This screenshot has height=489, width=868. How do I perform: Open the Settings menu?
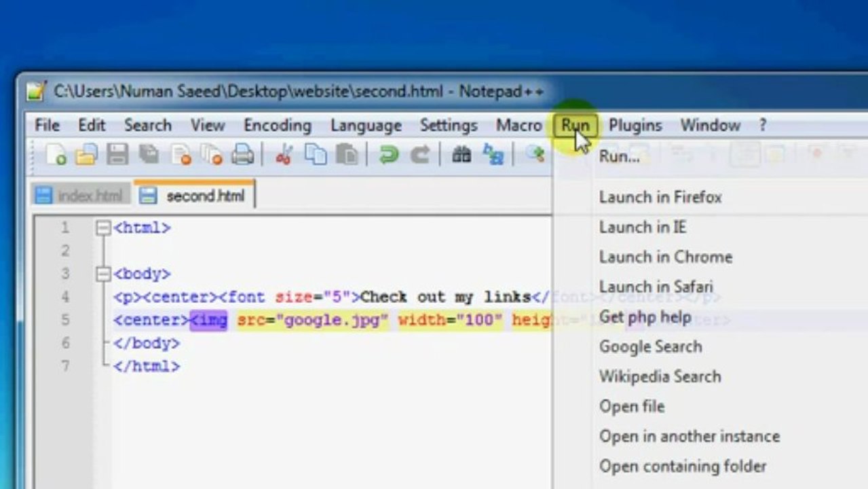449,126
